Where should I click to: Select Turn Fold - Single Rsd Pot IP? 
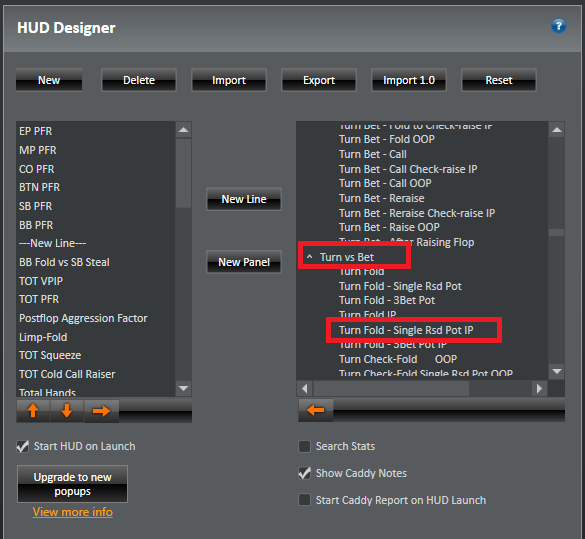406,330
